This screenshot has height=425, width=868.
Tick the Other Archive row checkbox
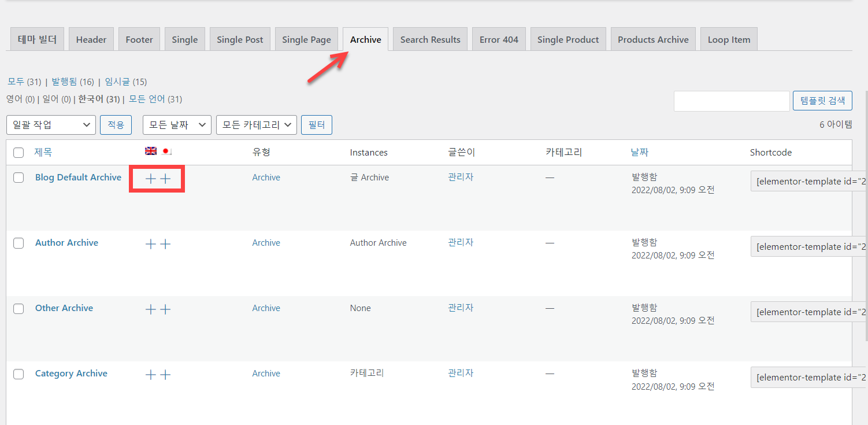pos(18,308)
